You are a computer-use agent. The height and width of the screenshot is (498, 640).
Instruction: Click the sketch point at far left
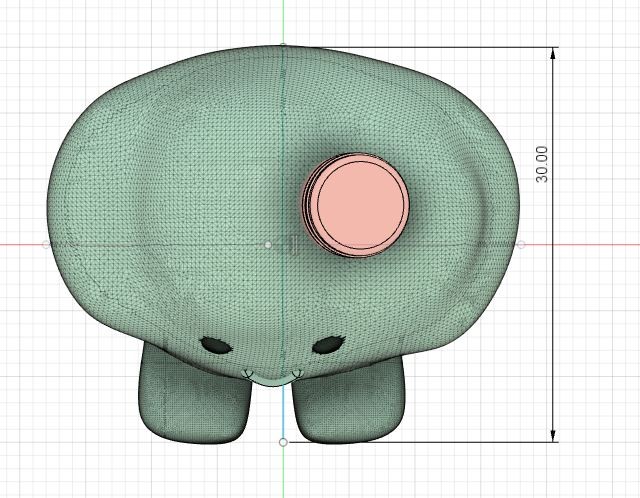pyautogui.click(x=46, y=244)
